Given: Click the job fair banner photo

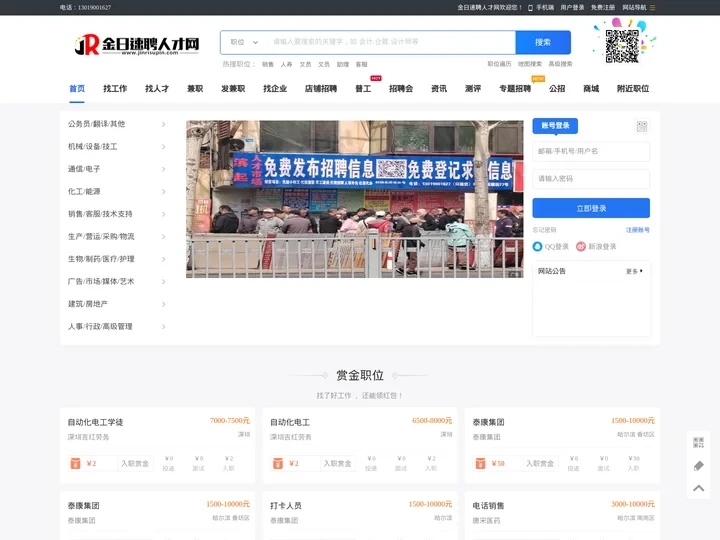Looking at the screenshot, I should (354, 199).
